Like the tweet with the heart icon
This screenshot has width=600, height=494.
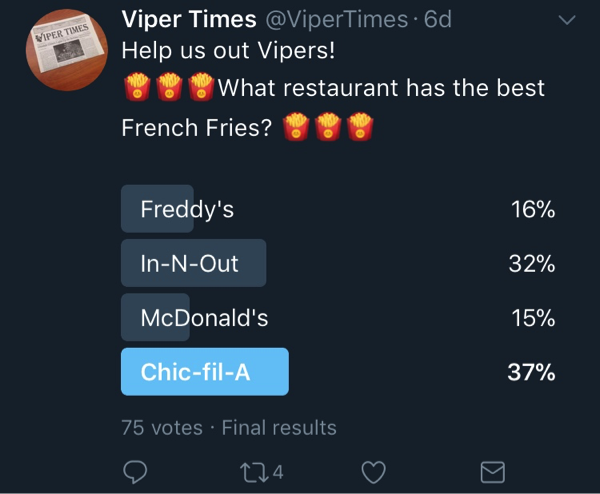[x=373, y=472]
